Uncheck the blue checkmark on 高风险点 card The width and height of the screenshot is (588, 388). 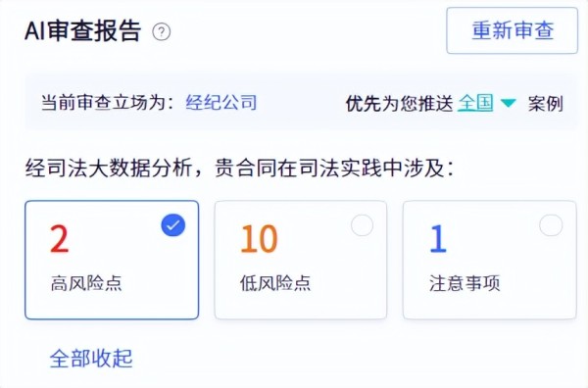click(x=173, y=225)
